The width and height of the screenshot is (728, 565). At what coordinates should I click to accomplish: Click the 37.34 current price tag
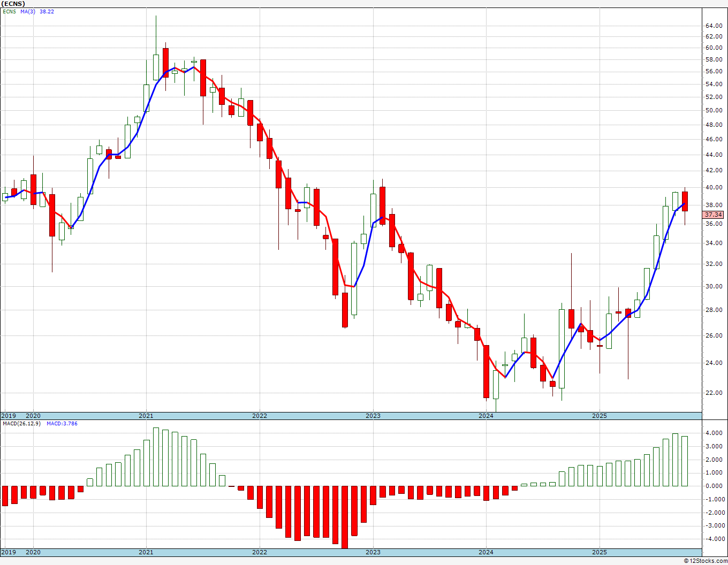tap(713, 215)
